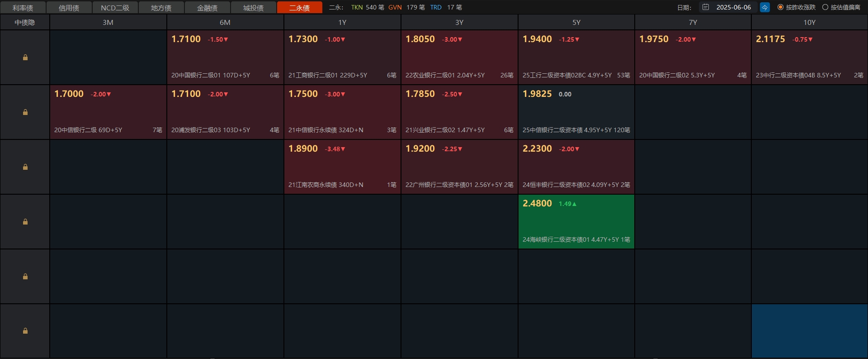868x359 pixels.
Task: Open the 21江南农商永续债 340D+N cell
Action: coord(342,167)
